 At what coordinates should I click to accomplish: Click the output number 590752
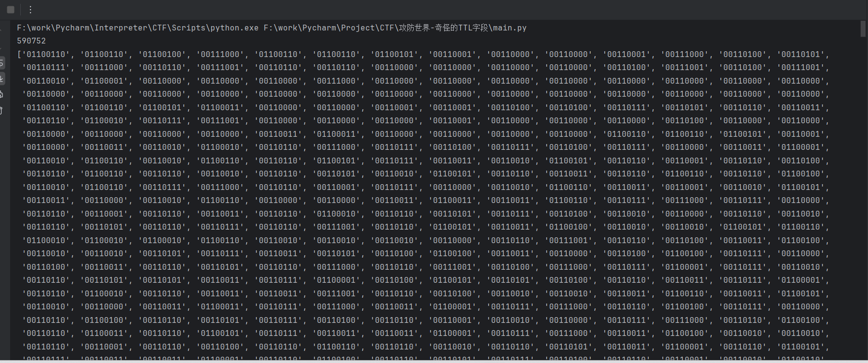point(31,41)
